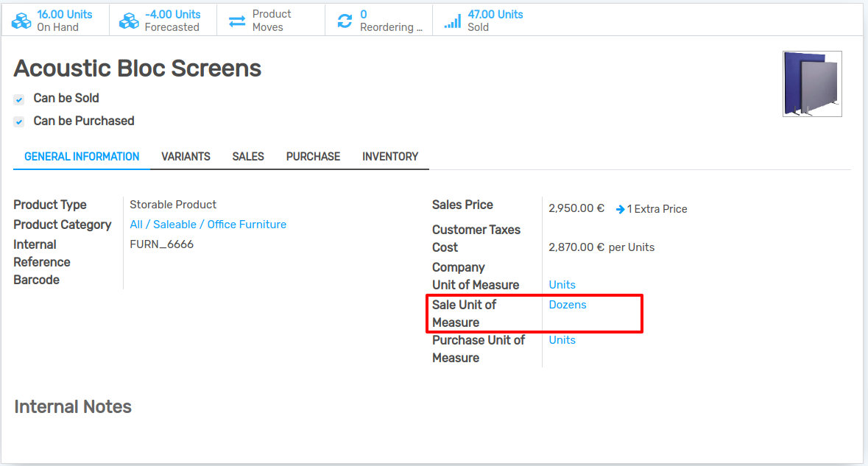Image resolution: width=868 pixels, height=466 pixels.
Task: Click the Acoustic Bloc Screens product image
Action: (812, 83)
